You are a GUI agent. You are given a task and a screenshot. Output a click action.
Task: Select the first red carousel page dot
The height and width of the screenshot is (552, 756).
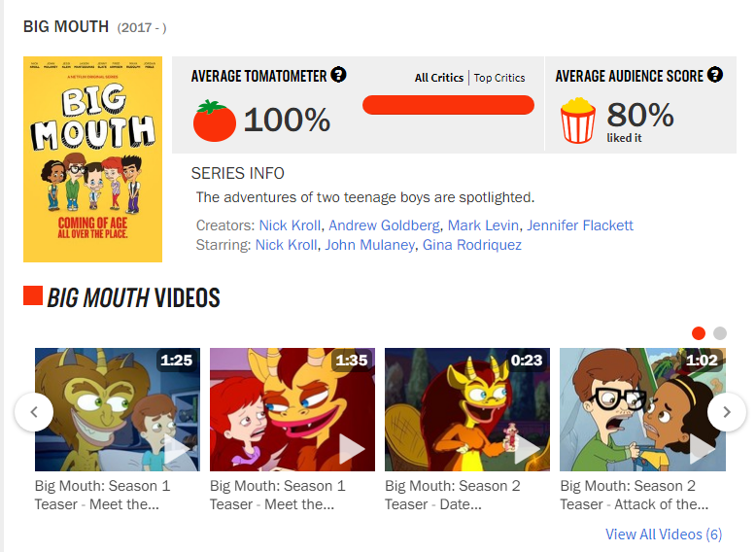point(699,333)
